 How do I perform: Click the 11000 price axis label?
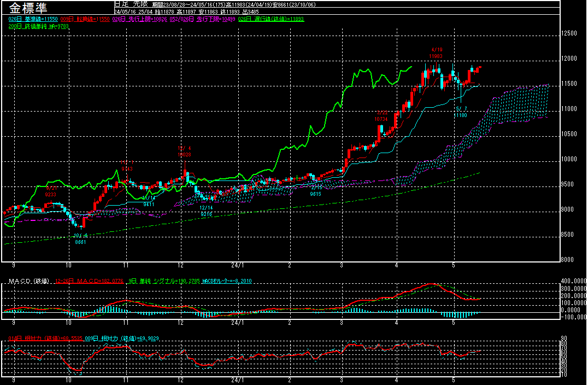click(x=569, y=109)
